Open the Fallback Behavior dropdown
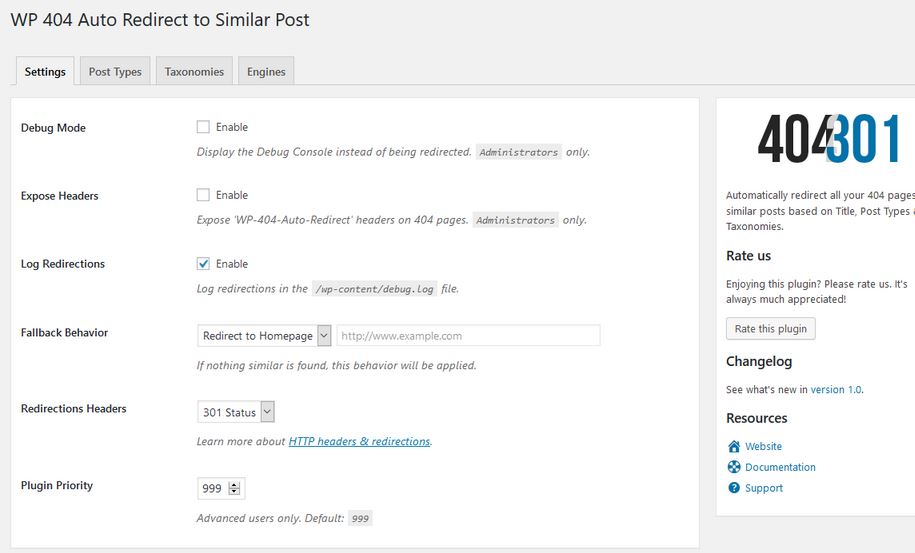This screenshot has height=553, width=915. tap(264, 335)
